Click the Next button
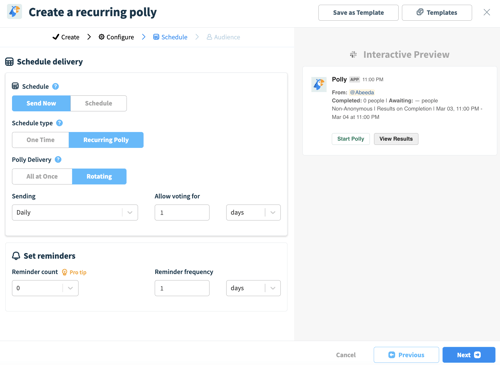Viewport: 500px width, 365px height. 469,355
